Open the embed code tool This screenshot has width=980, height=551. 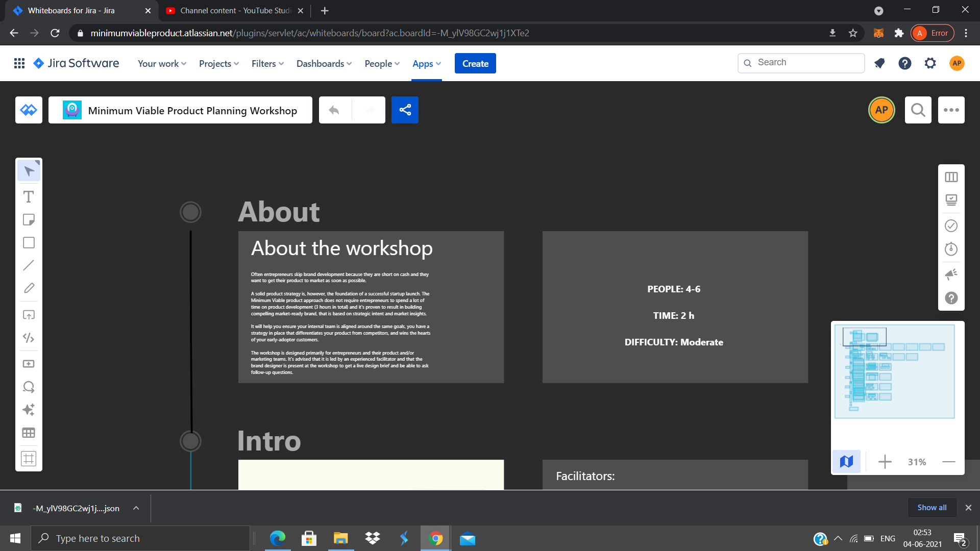click(29, 338)
